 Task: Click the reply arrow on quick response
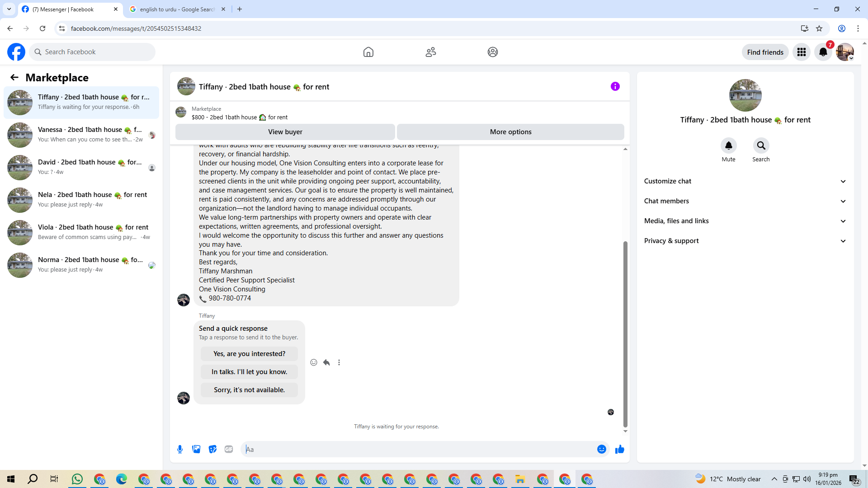(x=326, y=362)
